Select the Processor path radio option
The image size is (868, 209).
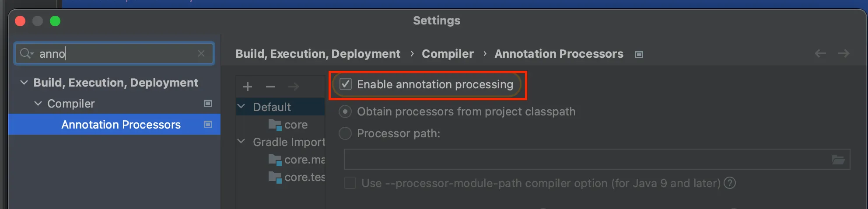coord(345,133)
